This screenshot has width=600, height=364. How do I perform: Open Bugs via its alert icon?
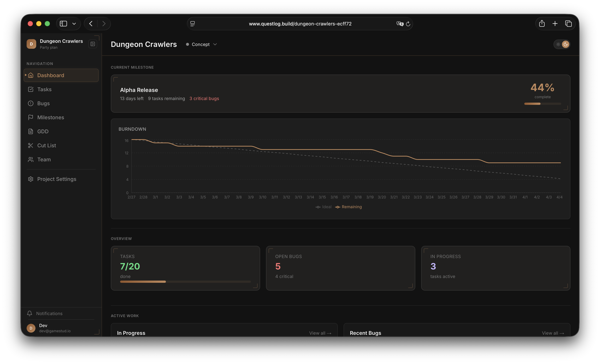click(x=31, y=103)
